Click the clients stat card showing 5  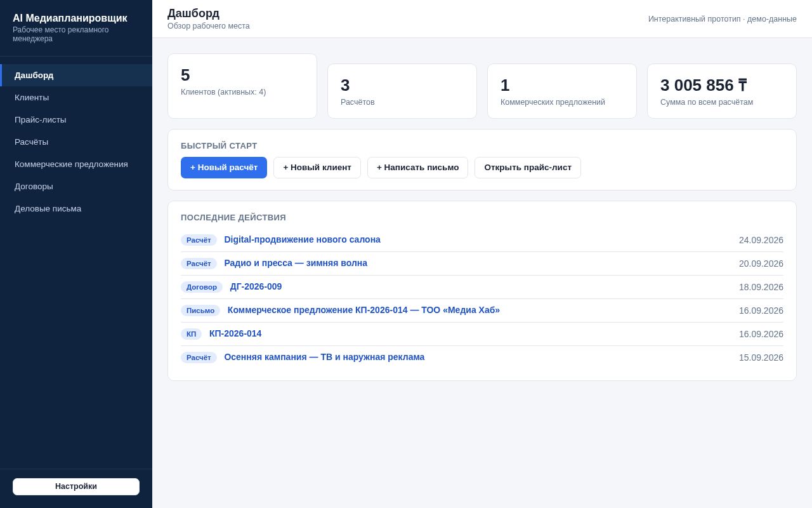pos(242,86)
